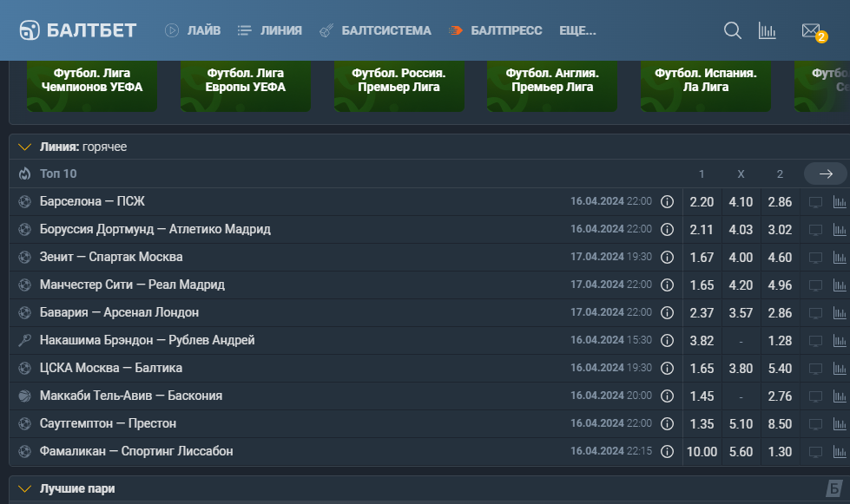Open statistics chart for Барселона — ПСЖ
850x504 pixels.
(840, 202)
